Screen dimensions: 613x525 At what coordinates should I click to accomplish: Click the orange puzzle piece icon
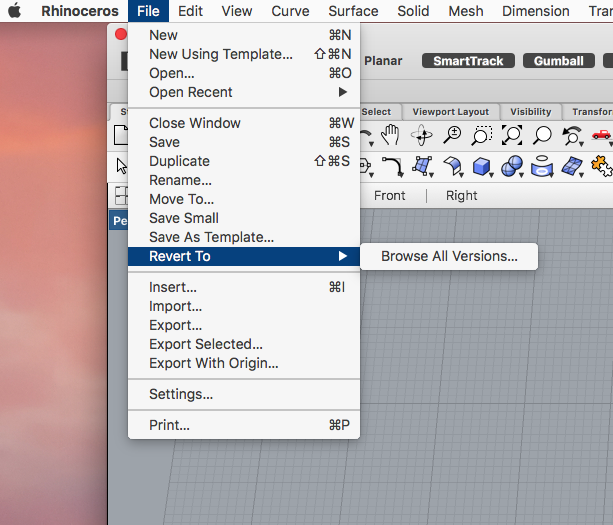pos(601,166)
